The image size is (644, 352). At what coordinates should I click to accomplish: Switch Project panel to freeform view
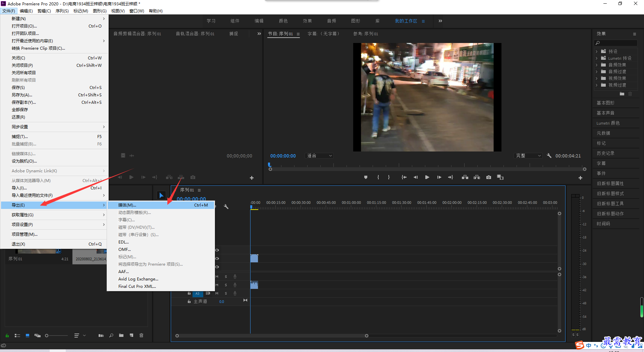pos(38,335)
